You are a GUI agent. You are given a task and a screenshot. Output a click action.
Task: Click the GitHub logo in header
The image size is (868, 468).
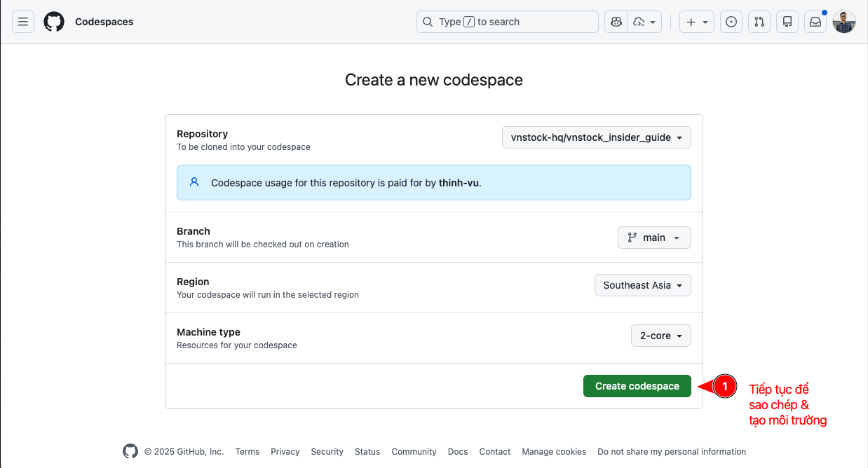[54, 22]
